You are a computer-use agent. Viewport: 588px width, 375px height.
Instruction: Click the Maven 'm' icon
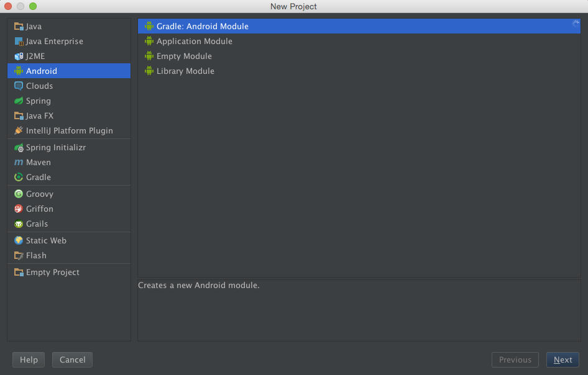click(x=19, y=162)
